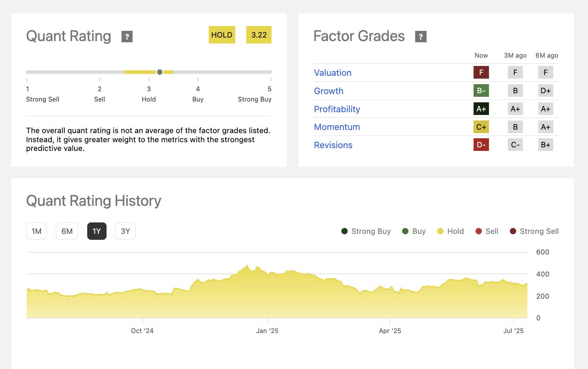Viewport: 588px width, 369px height.
Task: Click the quant rating slider marker dot
Action: [159, 72]
